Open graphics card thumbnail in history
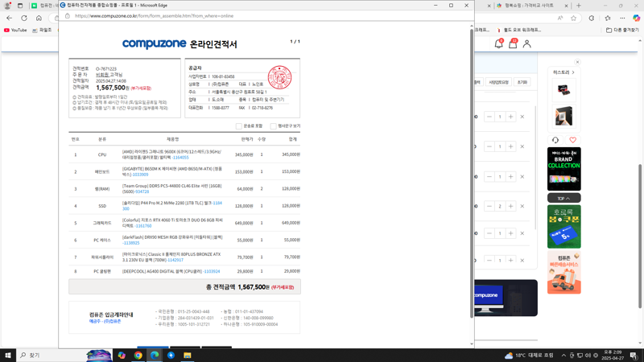 click(x=563, y=90)
